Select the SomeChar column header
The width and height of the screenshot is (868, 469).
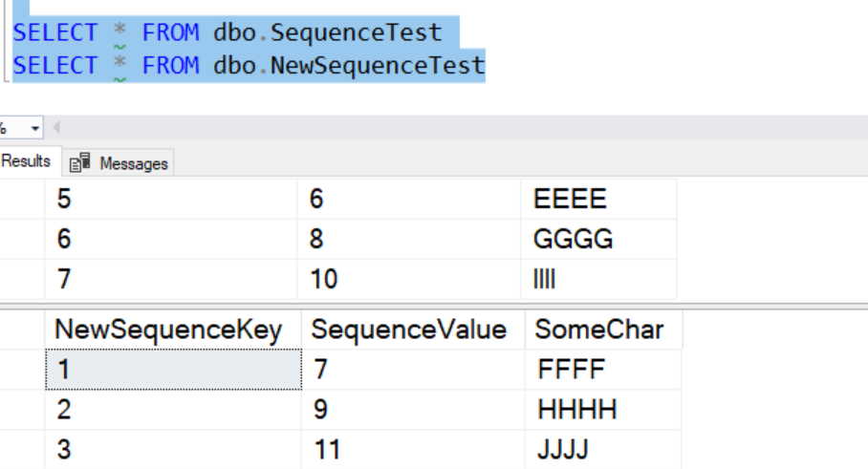pyautogui.click(x=598, y=330)
